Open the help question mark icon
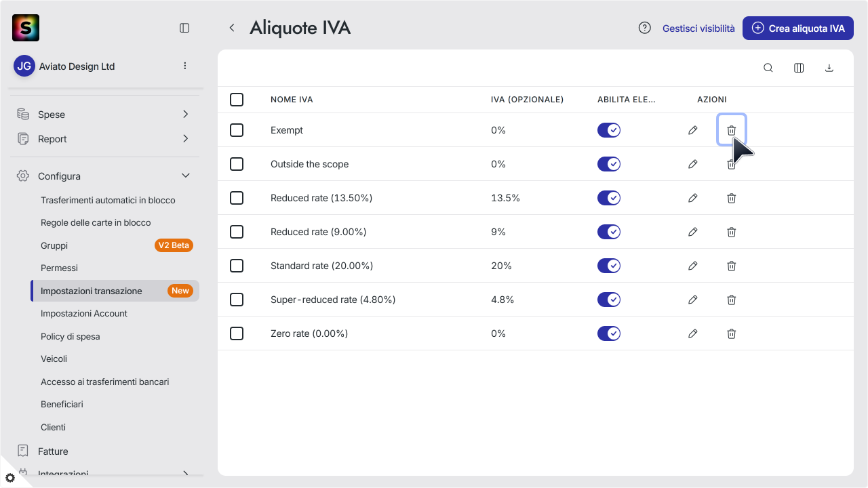 (645, 28)
